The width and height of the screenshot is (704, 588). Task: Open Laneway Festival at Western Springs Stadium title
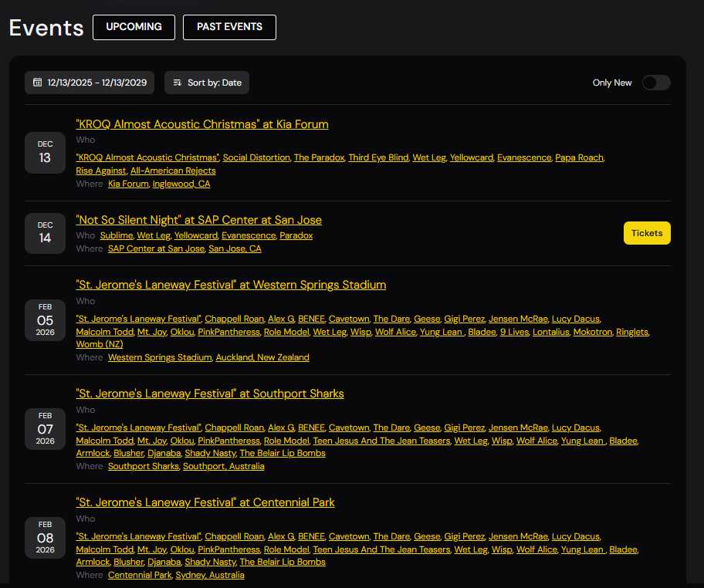(x=231, y=285)
